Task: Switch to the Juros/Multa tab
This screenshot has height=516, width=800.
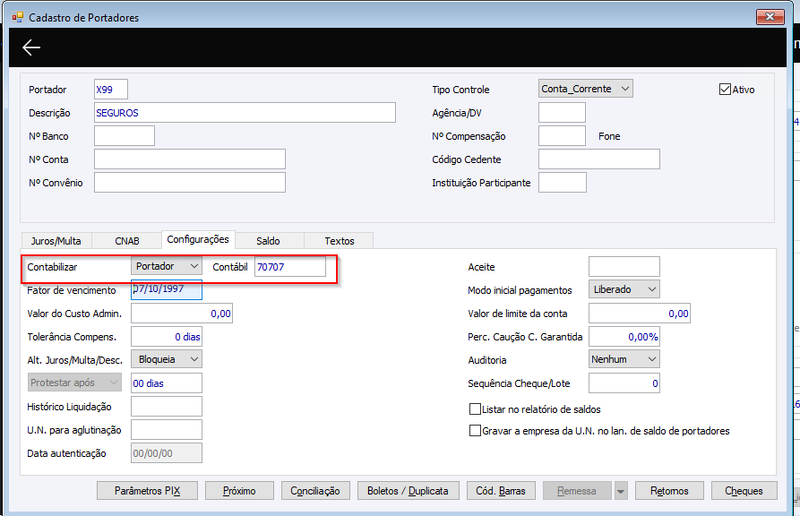Action: tap(56, 241)
